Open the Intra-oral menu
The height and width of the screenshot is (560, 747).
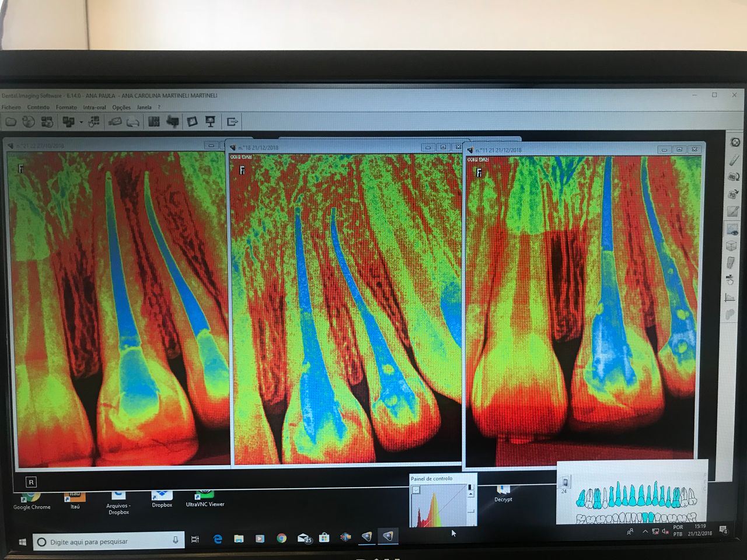tap(95, 107)
